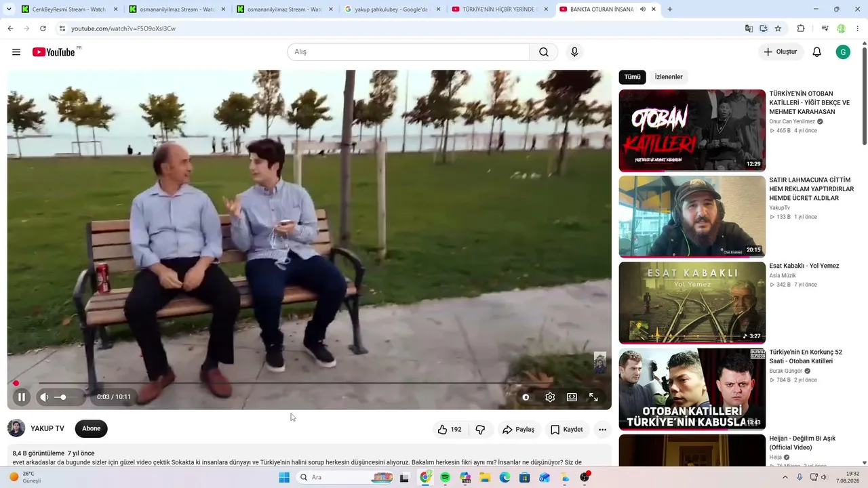
Task: Open the Otoban Katilleri 12:29 thumbnail
Action: 692,131
